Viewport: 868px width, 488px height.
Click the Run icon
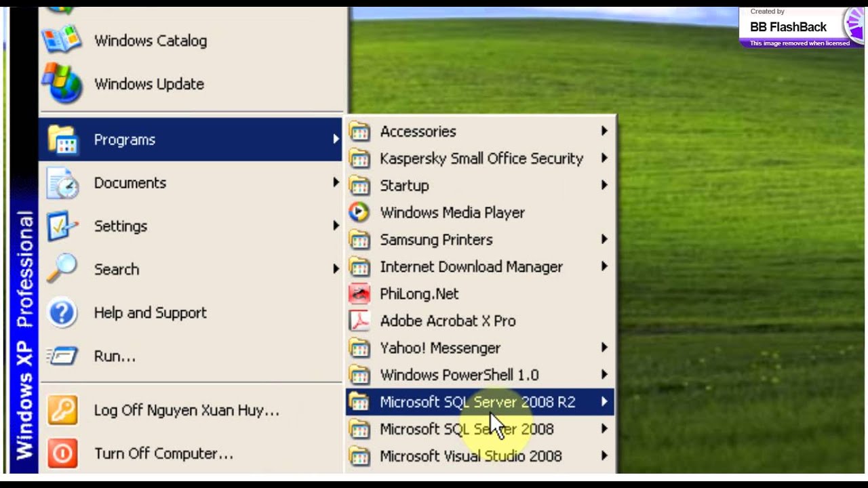click(62, 356)
